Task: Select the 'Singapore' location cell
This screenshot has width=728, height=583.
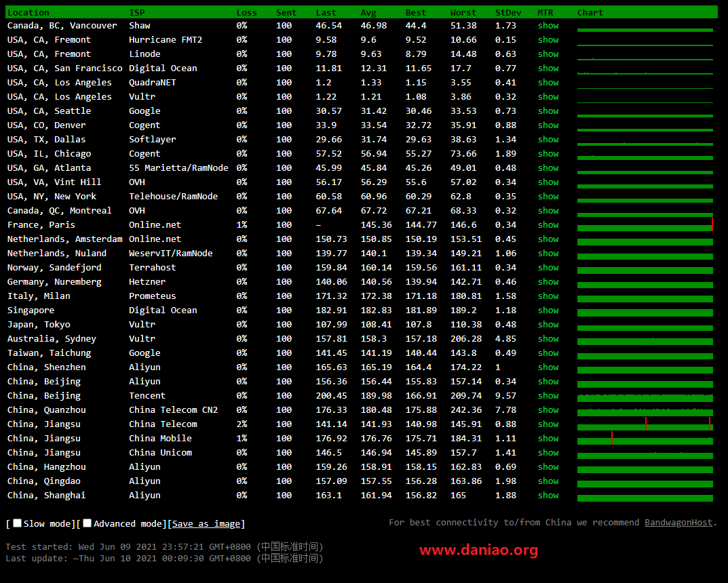Action: coord(31,310)
